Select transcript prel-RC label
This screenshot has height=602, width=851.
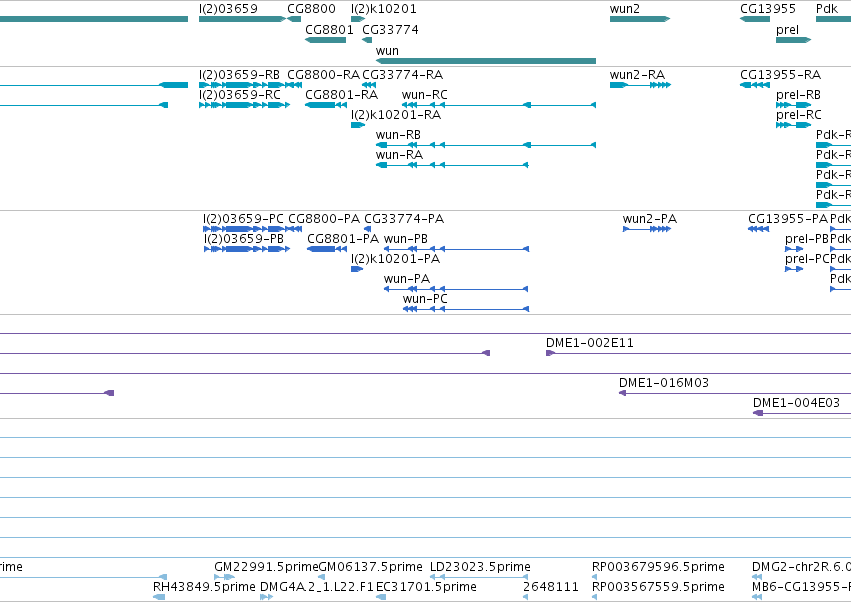[x=798, y=115]
